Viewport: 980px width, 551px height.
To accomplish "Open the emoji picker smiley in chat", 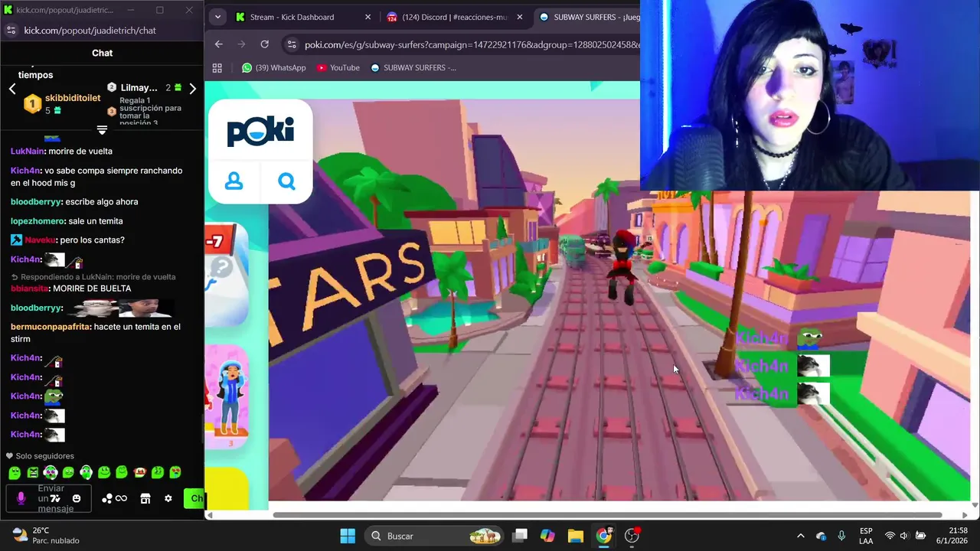I will point(77,498).
